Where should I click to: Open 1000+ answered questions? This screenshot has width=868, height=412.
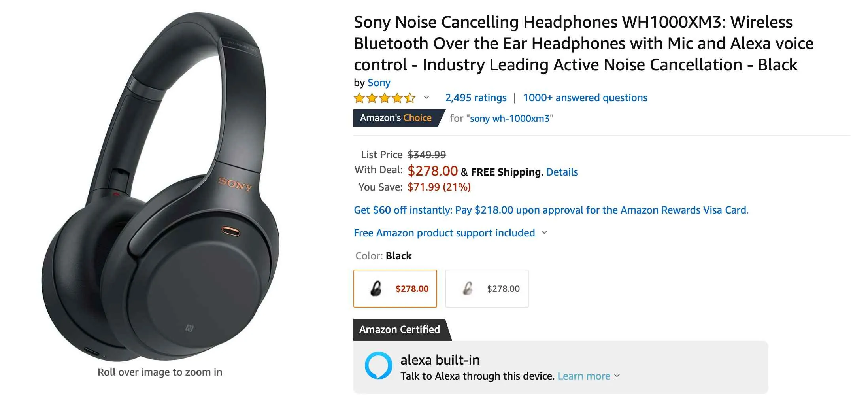pyautogui.click(x=585, y=98)
